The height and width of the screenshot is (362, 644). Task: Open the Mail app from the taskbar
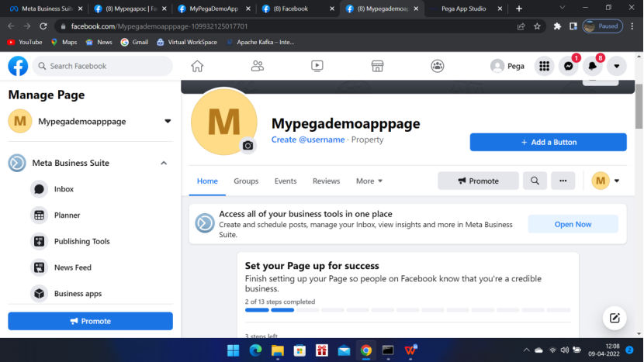345,350
